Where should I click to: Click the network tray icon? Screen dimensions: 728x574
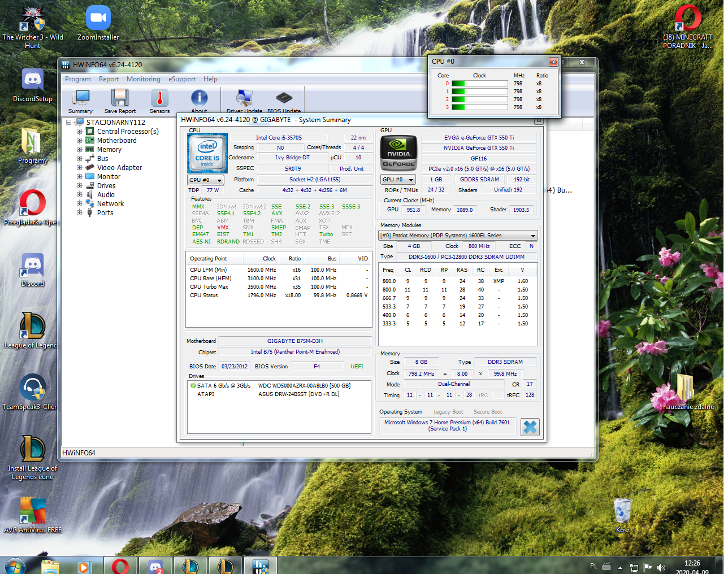click(634, 567)
